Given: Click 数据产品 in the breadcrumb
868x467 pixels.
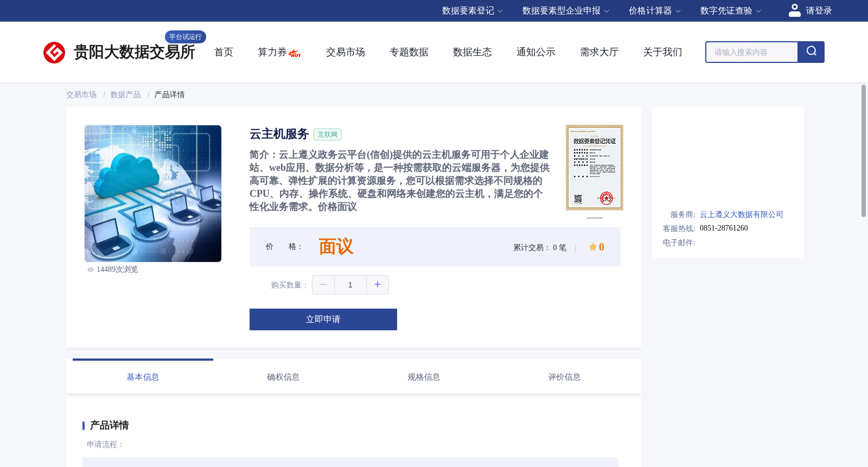Looking at the screenshot, I should (126, 95).
